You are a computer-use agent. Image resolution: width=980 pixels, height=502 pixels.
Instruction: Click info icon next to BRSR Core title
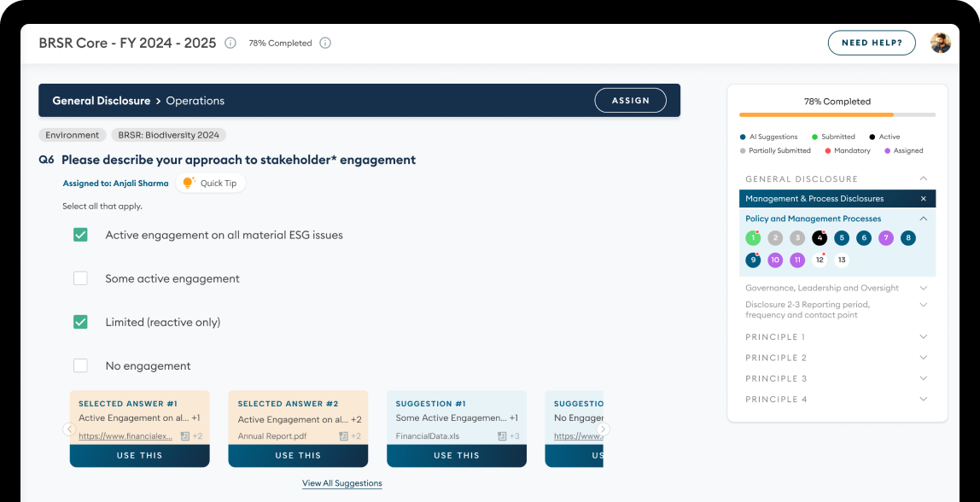pyautogui.click(x=230, y=43)
